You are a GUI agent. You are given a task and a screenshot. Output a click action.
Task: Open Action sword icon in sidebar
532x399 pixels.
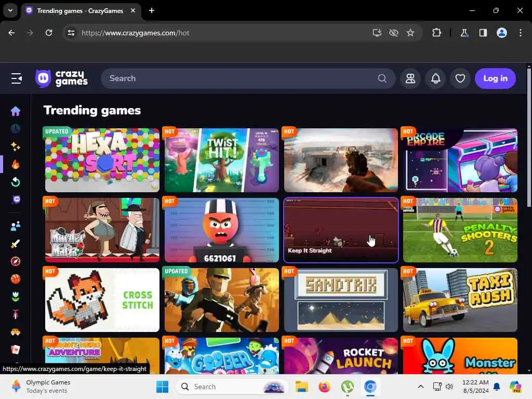click(x=15, y=244)
